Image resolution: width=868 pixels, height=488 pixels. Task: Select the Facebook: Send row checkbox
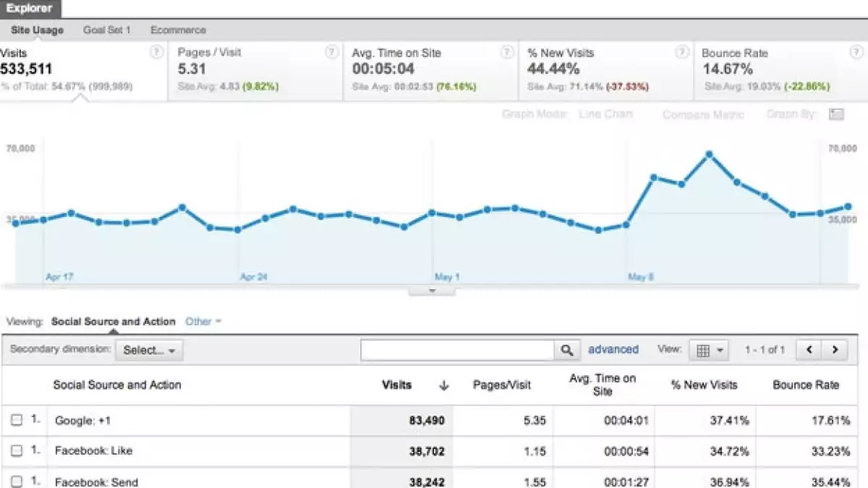pos(17,481)
